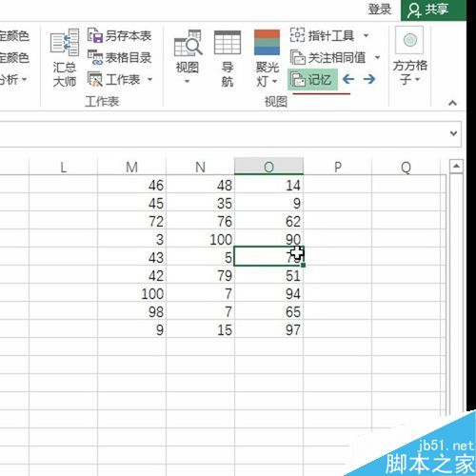
Task: Select cell with value 94
Action: pos(268,293)
